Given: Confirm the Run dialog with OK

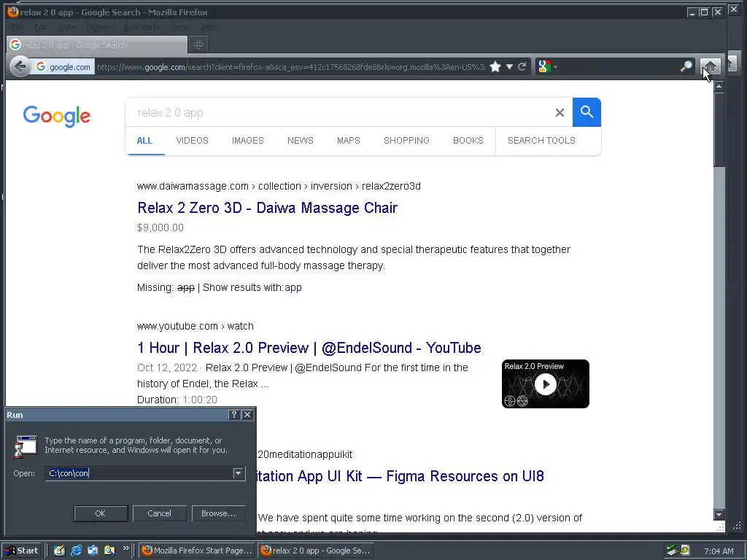Looking at the screenshot, I should pos(101,513).
